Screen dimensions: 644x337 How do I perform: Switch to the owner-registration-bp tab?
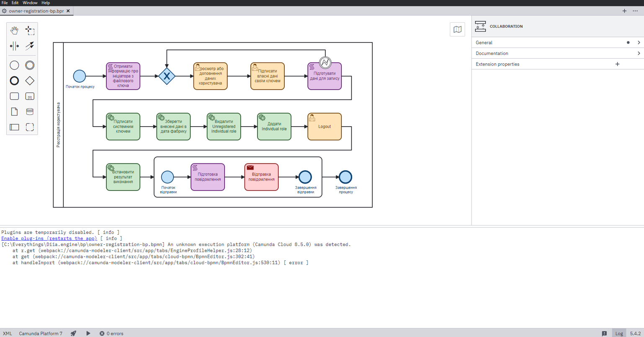36,11
